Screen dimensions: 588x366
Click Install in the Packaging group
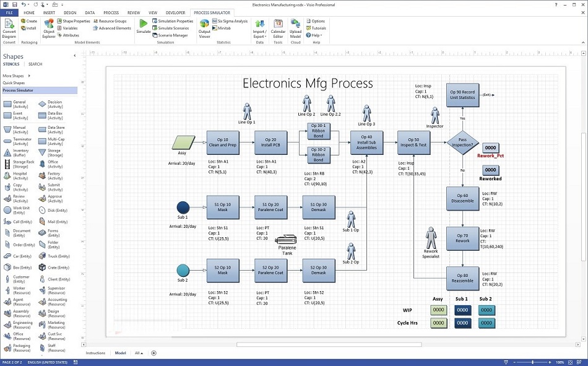pos(28,28)
